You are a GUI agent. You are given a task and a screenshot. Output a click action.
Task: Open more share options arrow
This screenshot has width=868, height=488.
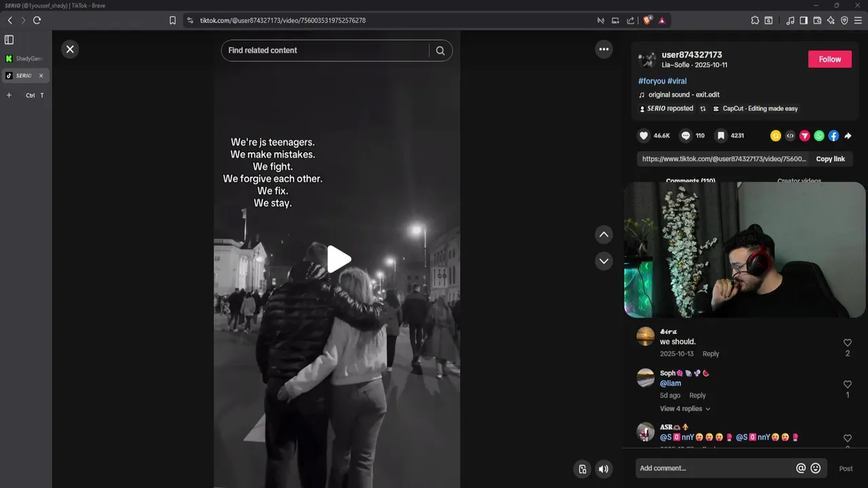pyautogui.click(x=848, y=136)
